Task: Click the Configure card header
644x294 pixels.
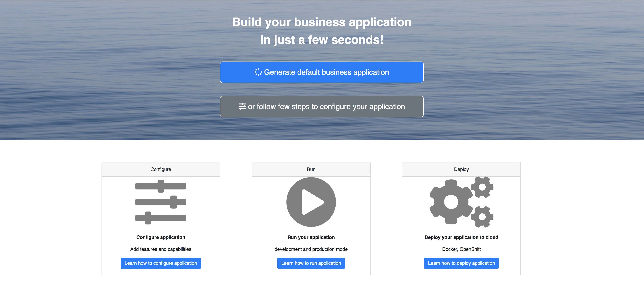Action: click(161, 169)
